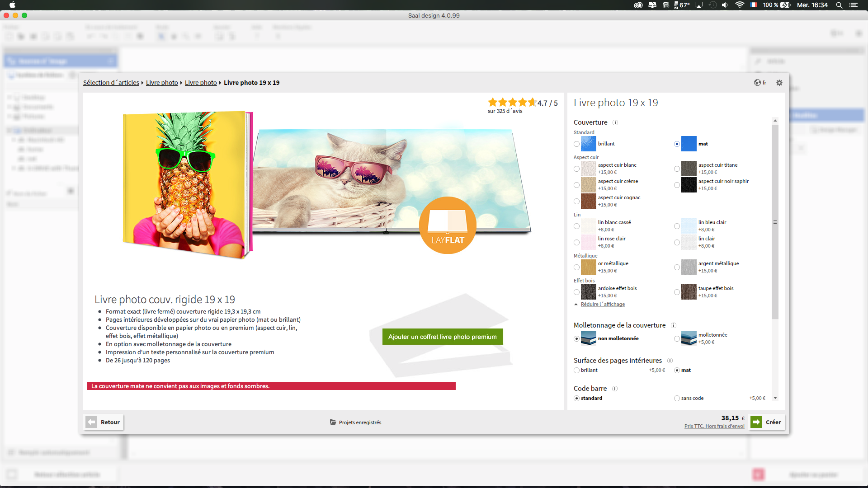This screenshot has height=488, width=868.
Task: Go to Sélection d'articles breadcrumb
Action: click(x=111, y=83)
